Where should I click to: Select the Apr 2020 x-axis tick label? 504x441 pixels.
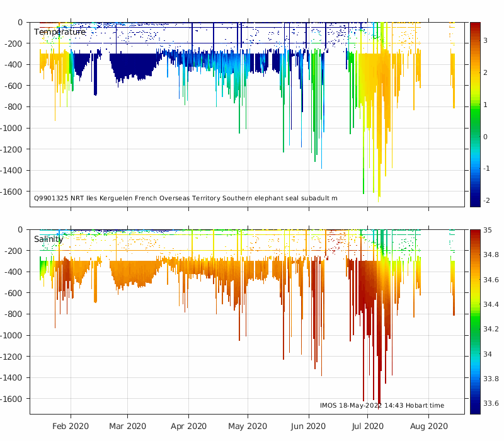click(188, 426)
